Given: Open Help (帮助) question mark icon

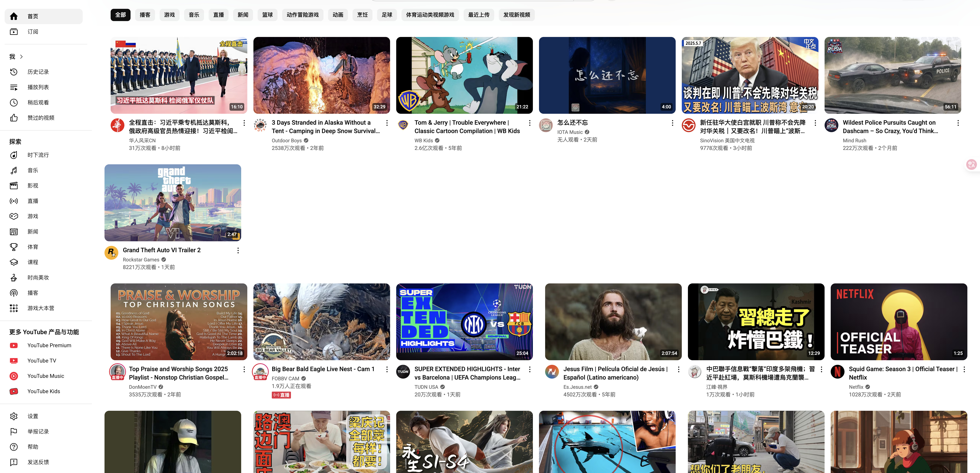Looking at the screenshot, I should pos(14,447).
